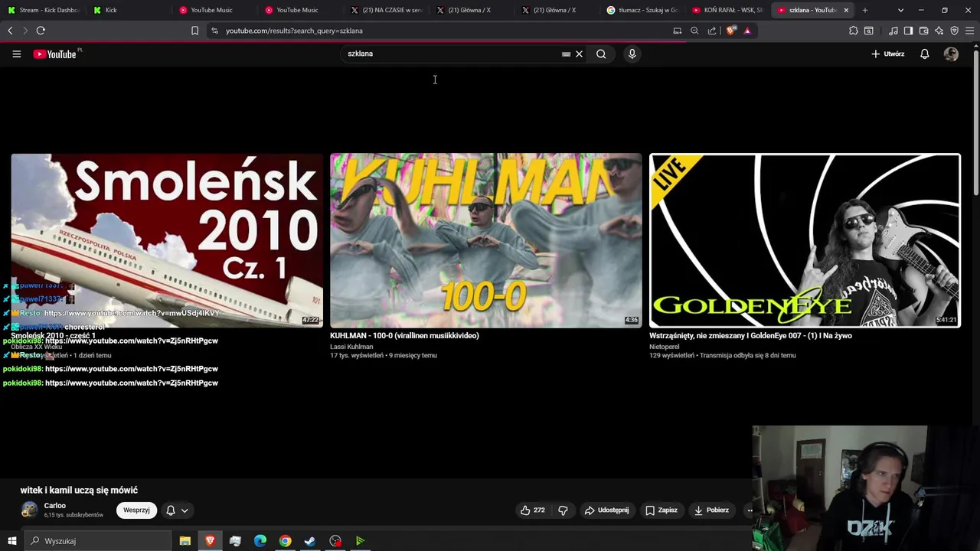Screen dimensions: 980x551
Task: Go back with the browser back arrow
Action: (10, 31)
